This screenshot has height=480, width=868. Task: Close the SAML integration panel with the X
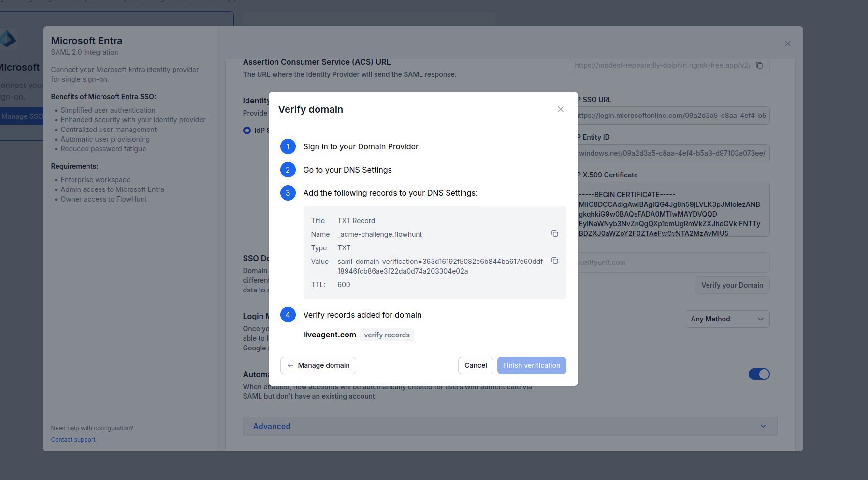[x=787, y=43]
